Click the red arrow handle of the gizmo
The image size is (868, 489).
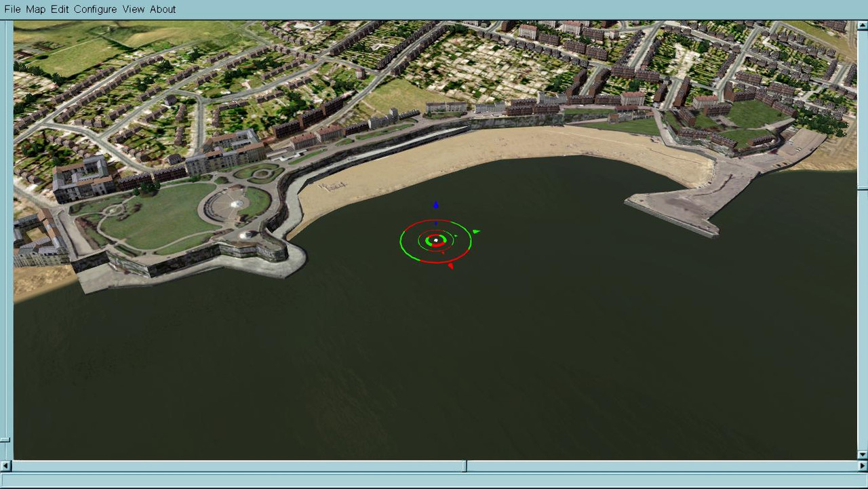(450, 266)
